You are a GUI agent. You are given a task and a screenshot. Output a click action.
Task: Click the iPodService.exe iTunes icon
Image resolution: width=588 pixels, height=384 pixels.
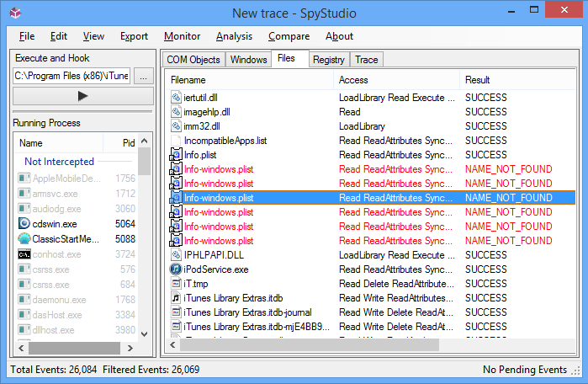pos(176,269)
